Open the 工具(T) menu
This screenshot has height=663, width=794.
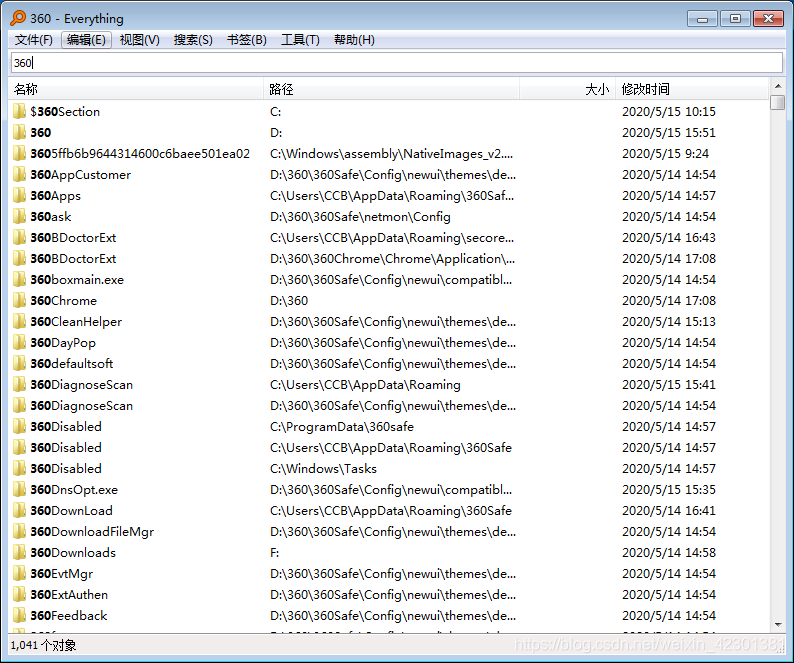tap(300, 40)
